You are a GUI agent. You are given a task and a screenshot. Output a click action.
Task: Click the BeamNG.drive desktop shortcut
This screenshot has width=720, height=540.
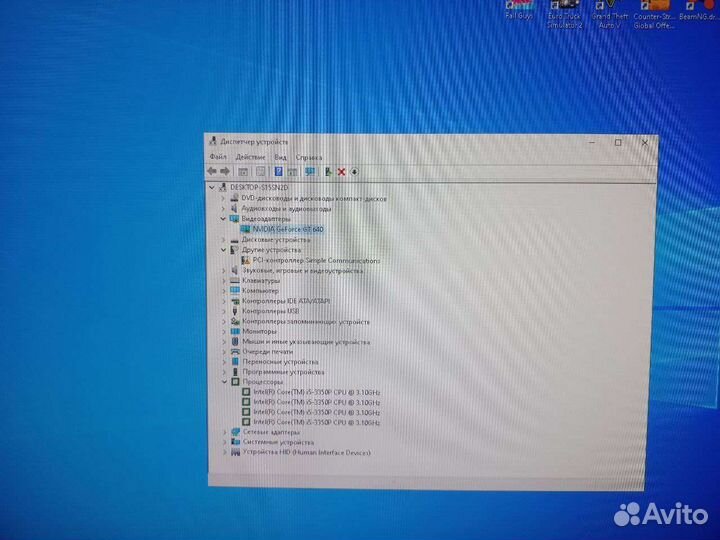click(x=699, y=10)
